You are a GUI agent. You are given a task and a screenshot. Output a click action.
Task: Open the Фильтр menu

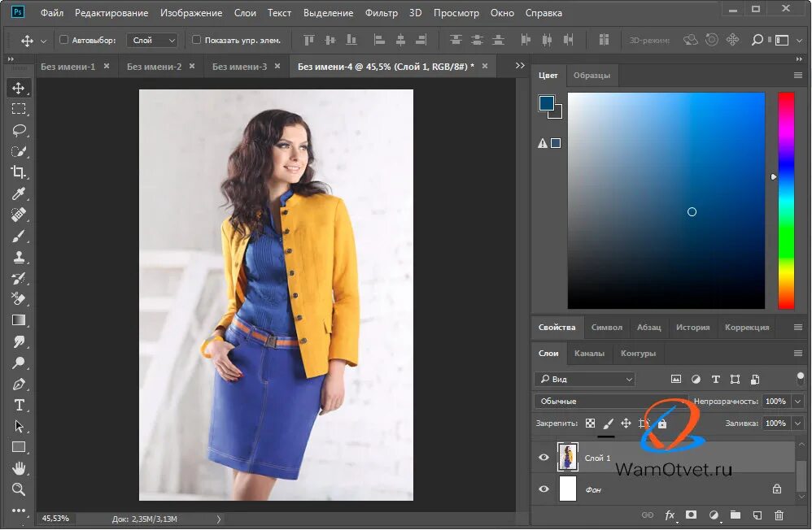tap(381, 13)
